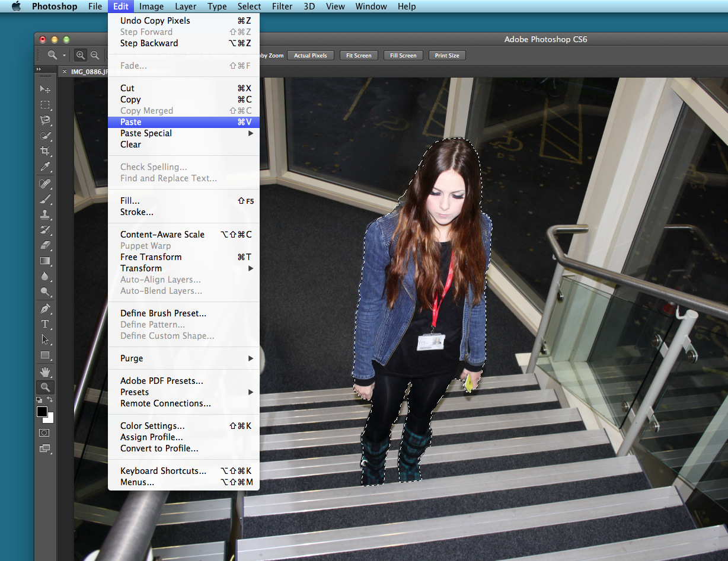Select the Blur tool
The image size is (728, 561).
coord(45,276)
